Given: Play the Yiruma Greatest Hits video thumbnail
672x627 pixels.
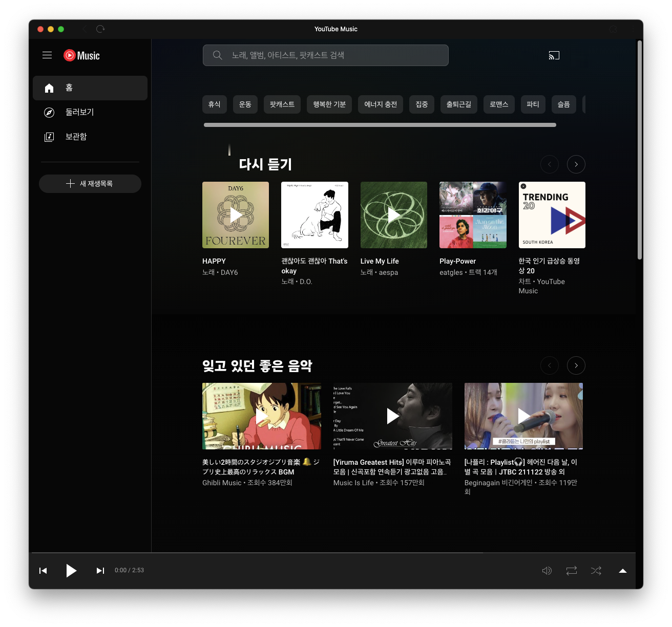Looking at the screenshot, I should click(x=393, y=416).
